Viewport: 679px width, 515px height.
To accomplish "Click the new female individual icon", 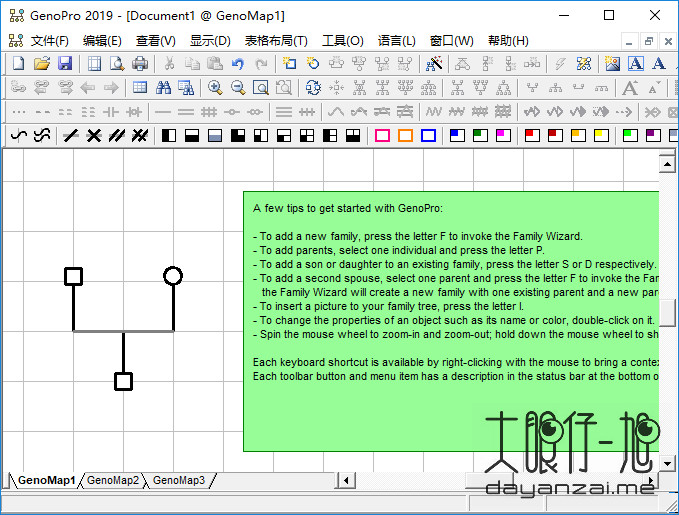I will click(x=312, y=64).
